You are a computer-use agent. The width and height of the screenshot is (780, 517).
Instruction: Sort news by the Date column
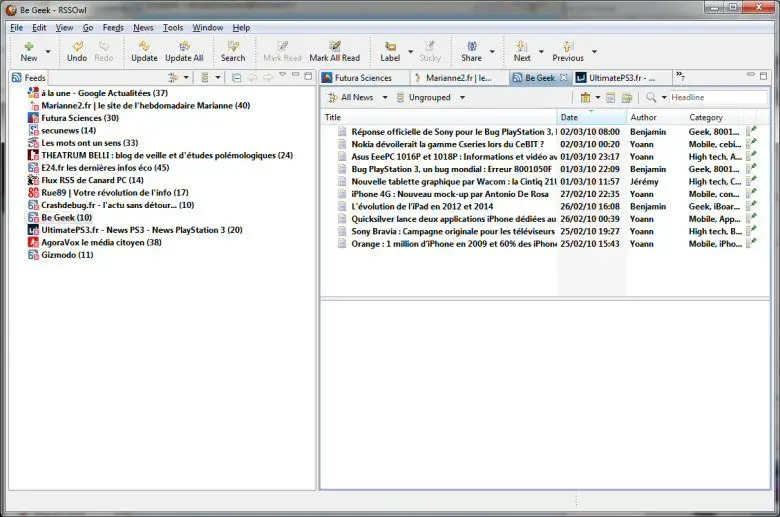[591, 117]
